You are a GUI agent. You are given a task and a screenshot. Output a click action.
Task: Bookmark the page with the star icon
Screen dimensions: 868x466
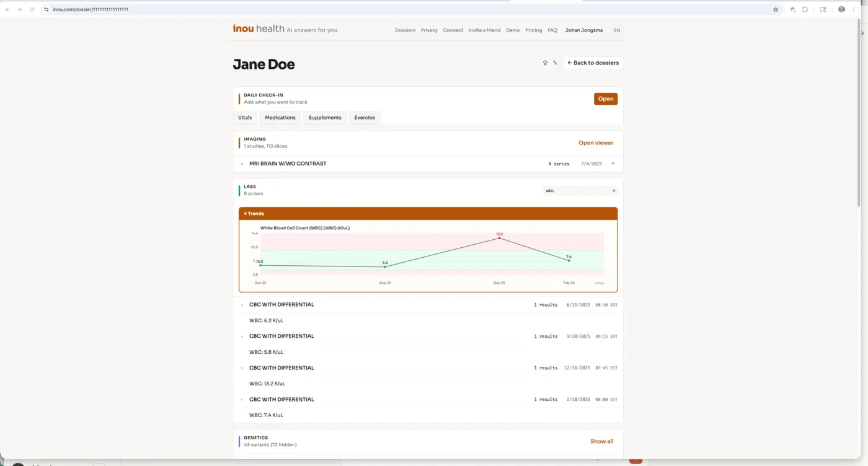776,9
